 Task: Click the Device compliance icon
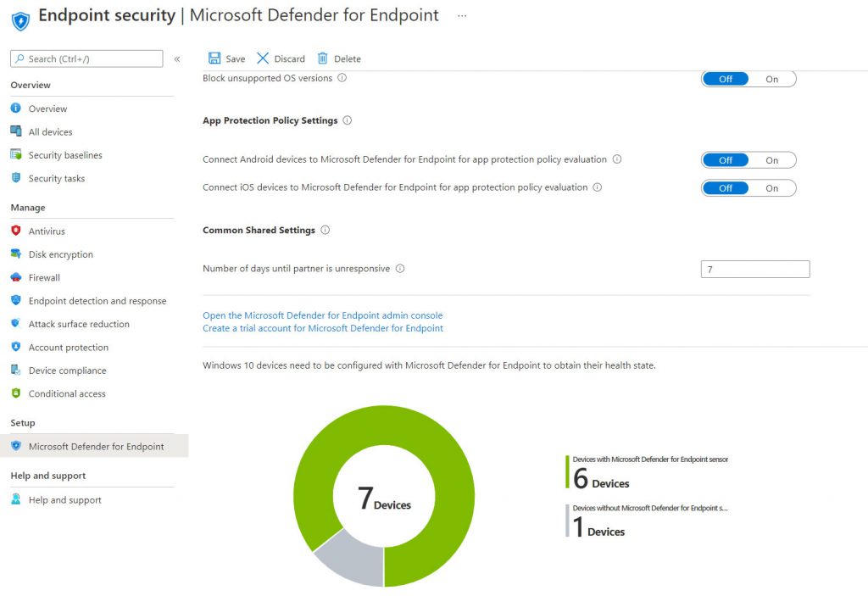[x=16, y=370]
